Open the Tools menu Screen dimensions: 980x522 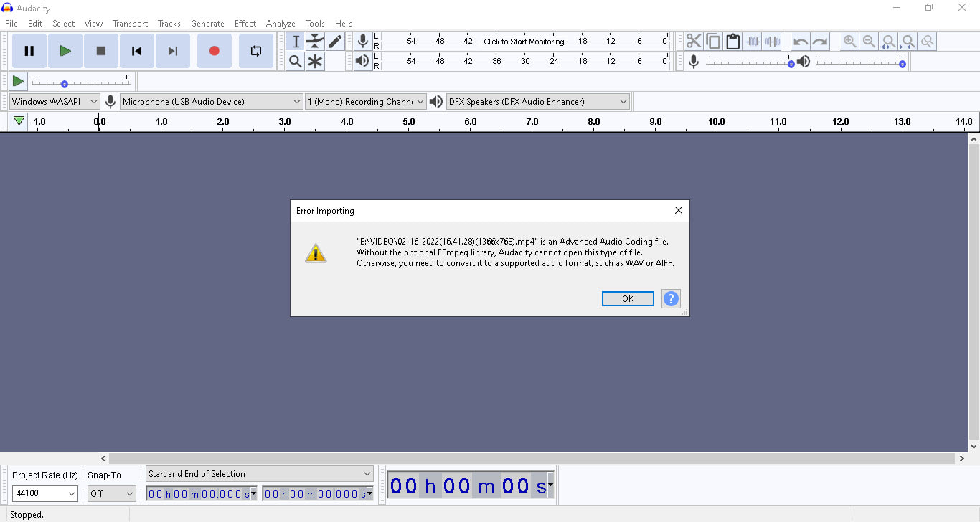315,24
